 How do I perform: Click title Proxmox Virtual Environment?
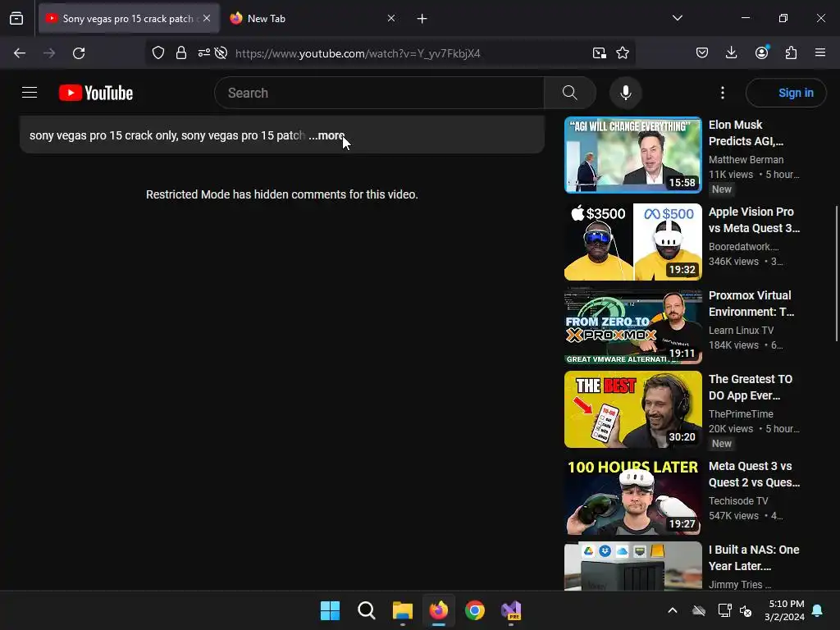(751, 304)
